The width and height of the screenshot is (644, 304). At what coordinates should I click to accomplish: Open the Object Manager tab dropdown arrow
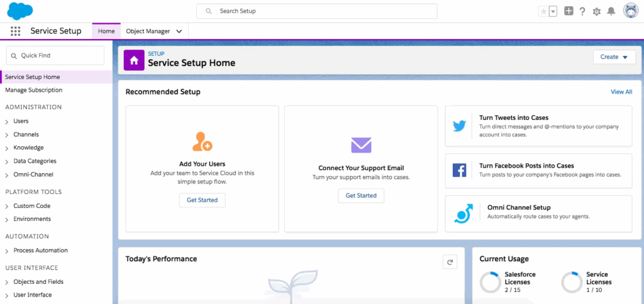point(179,31)
